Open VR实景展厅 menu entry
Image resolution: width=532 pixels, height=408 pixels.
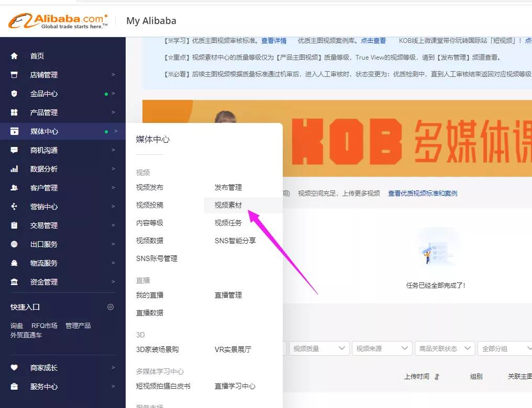tap(232, 349)
